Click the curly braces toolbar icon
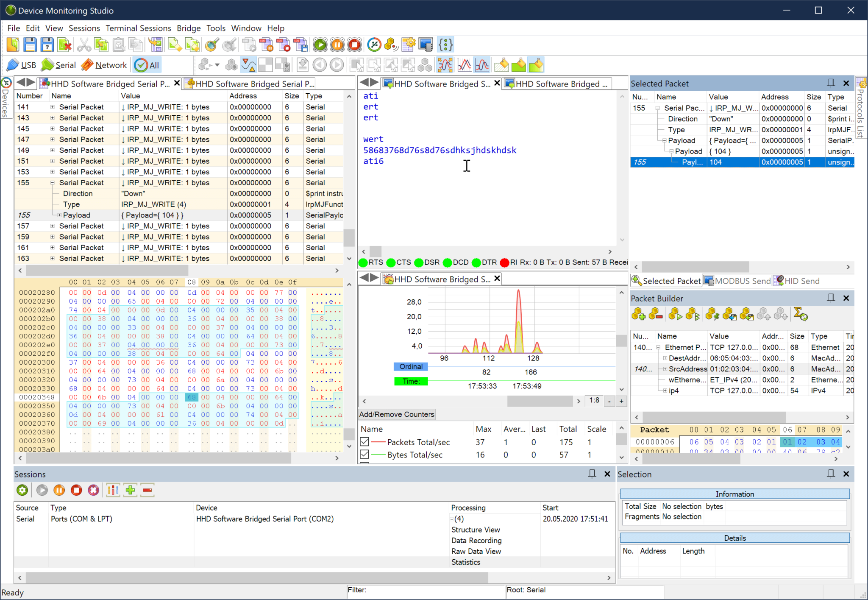Image resolution: width=868 pixels, height=600 pixels. tap(445, 45)
